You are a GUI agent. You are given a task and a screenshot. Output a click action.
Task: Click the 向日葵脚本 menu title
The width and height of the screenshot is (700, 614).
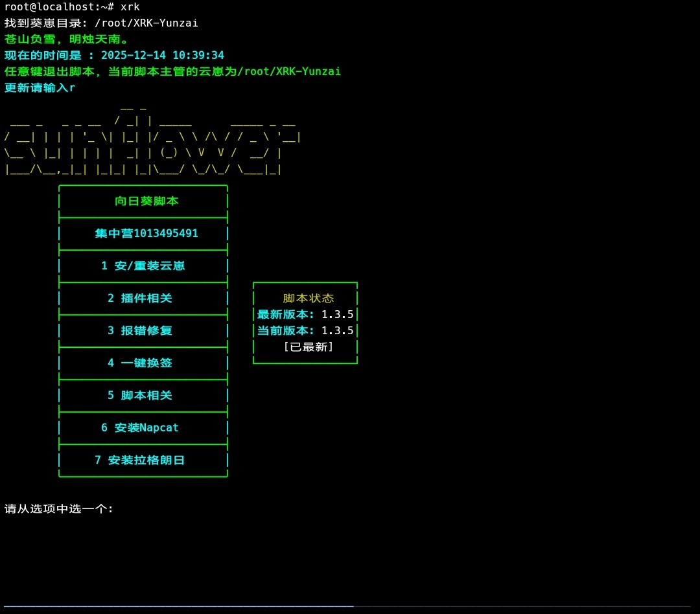(x=146, y=201)
